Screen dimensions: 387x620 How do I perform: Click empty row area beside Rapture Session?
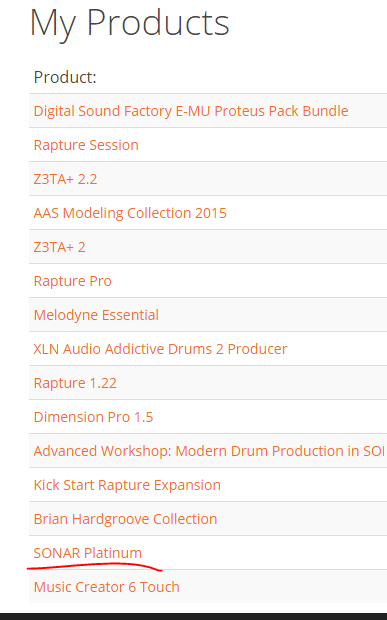coord(261,145)
